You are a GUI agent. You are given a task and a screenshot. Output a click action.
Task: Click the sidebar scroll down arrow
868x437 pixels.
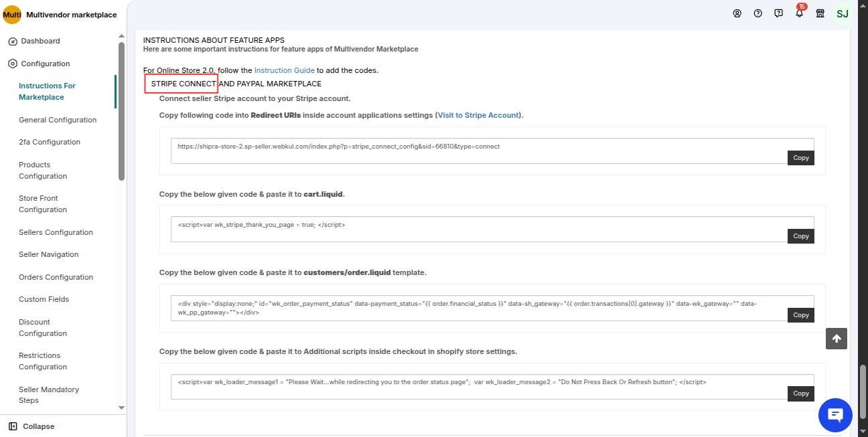tap(121, 407)
